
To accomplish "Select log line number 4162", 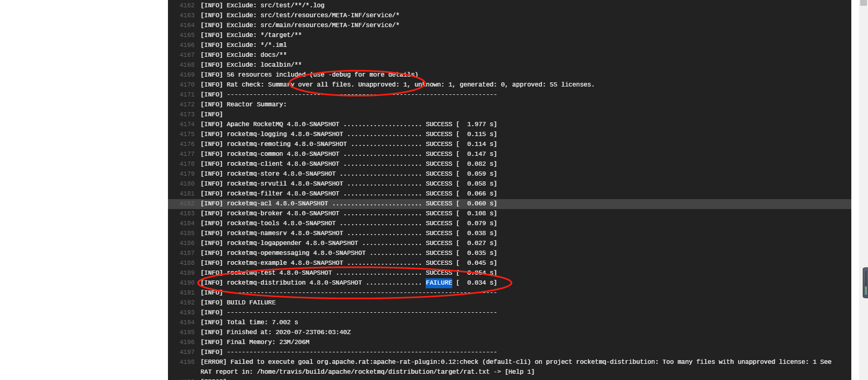I will tap(187, 5).
